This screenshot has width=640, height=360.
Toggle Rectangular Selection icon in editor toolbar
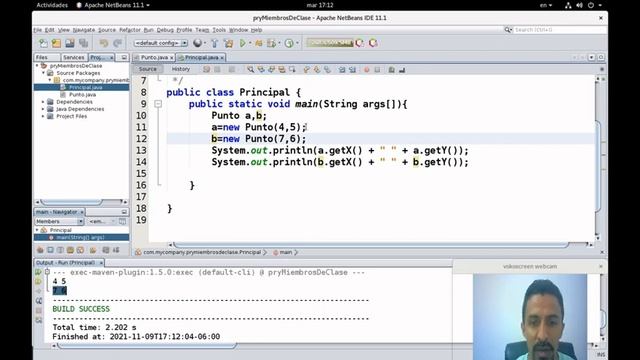pos(292,70)
